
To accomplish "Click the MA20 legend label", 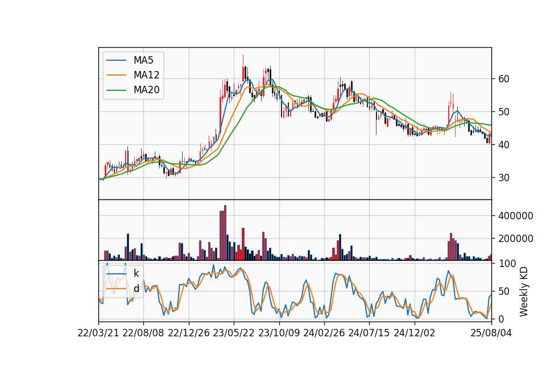I will click(146, 90).
